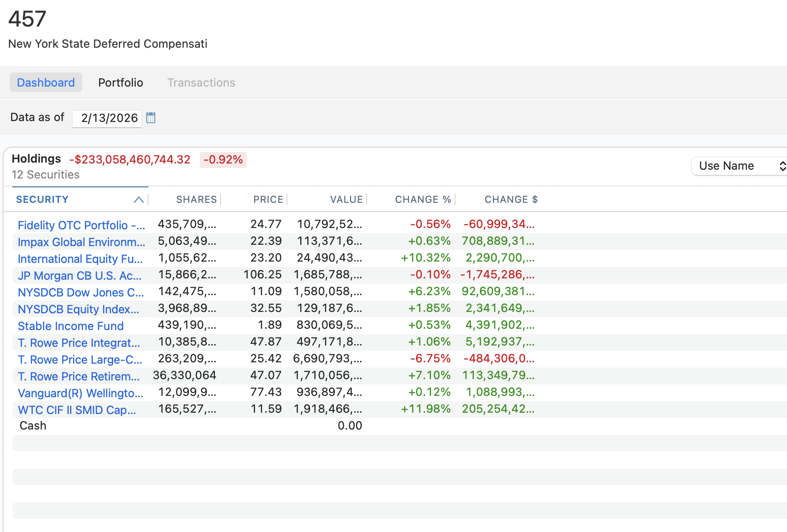Click the +11.98% change for WTC CIF II
Image resolution: width=787 pixels, height=532 pixels.
[426, 409]
